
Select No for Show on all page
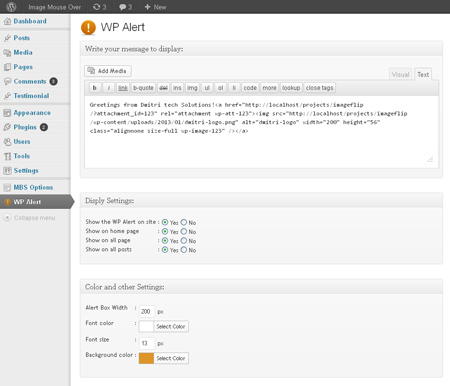tap(184, 240)
